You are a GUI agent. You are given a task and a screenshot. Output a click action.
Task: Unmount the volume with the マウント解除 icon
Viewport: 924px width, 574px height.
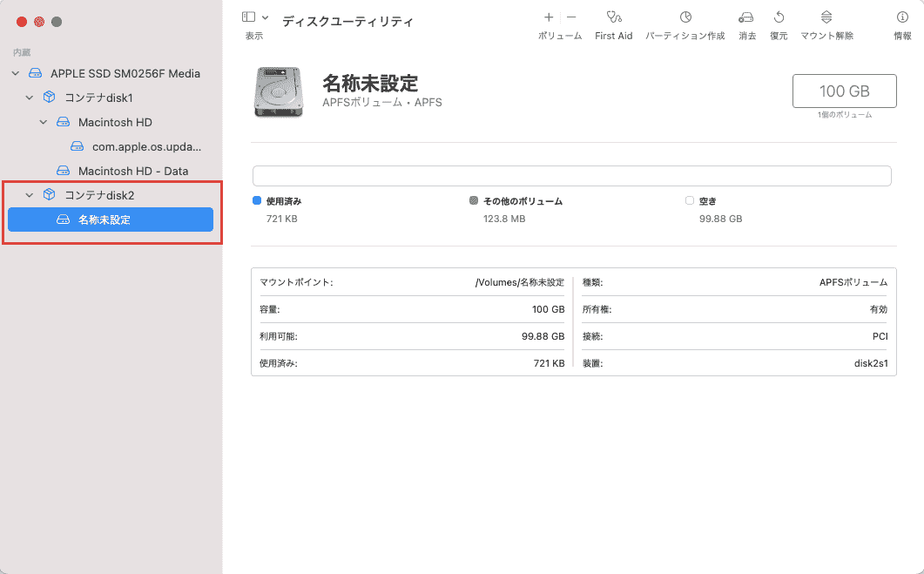click(x=826, y=17)
